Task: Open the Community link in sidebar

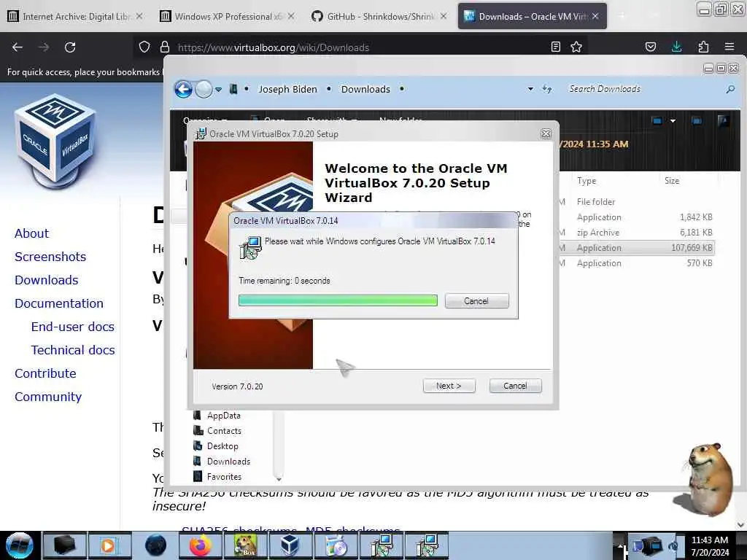Action: (x=48, y=397)
